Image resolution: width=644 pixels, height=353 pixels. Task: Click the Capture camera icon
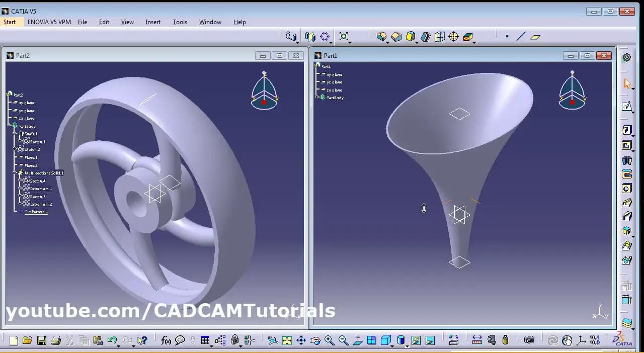(529, 340)
